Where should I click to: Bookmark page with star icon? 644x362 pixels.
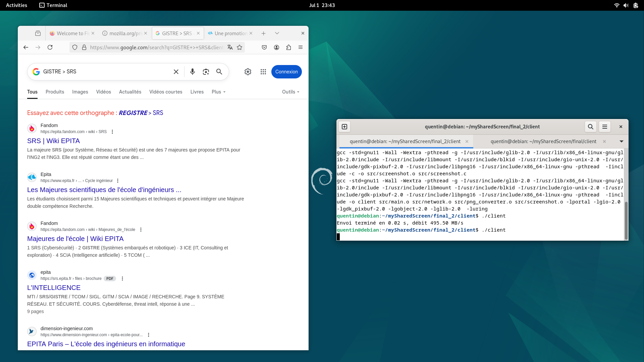click(x=239, y=47)
